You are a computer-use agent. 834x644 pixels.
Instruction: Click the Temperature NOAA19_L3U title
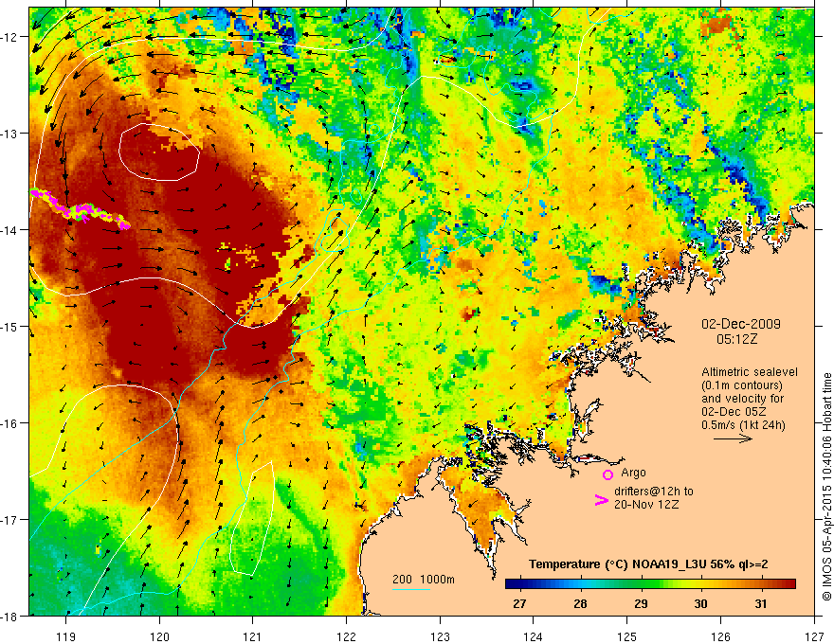[648, 564]
